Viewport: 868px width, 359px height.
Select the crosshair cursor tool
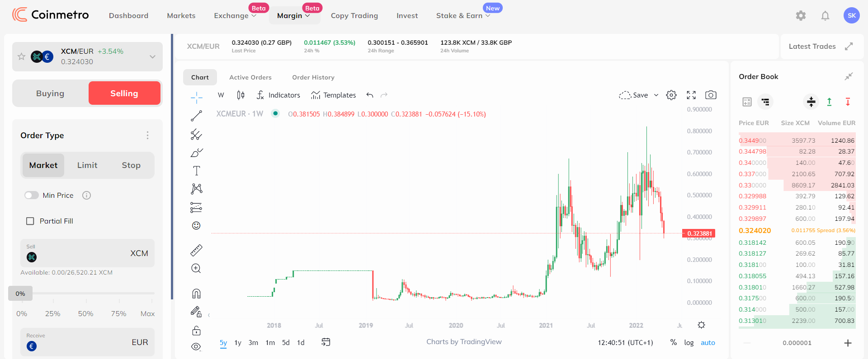196,97
